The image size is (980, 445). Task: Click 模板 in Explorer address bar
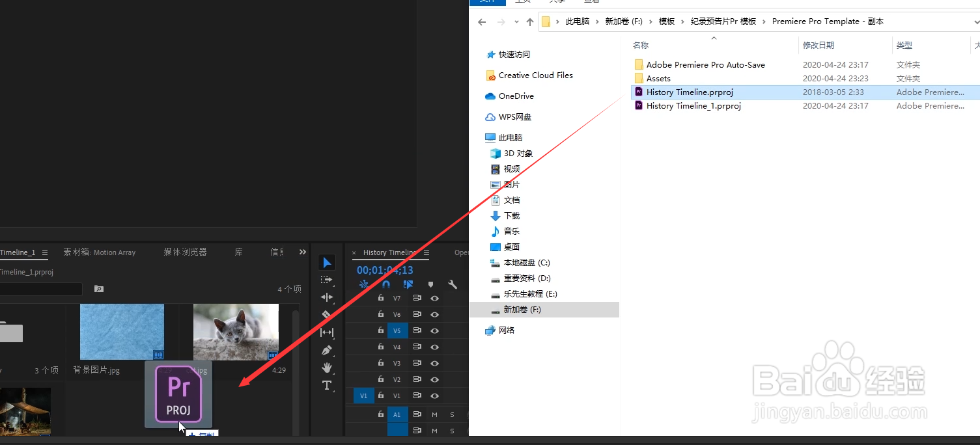pos(667,21)
